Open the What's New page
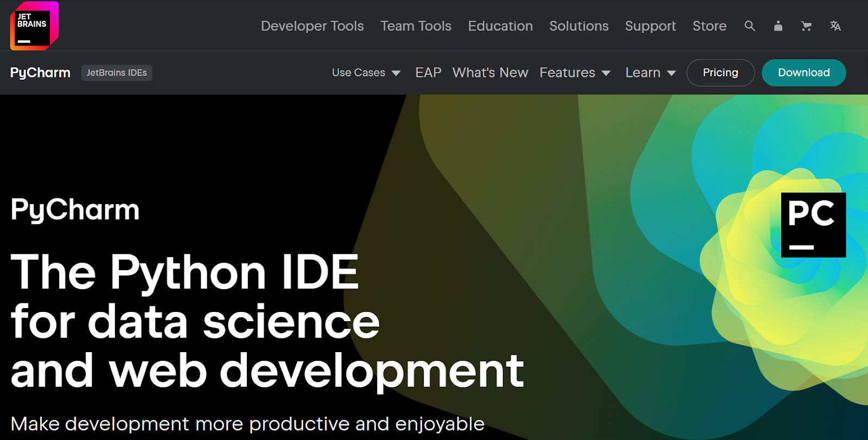Image resolution: width=868 pixels, height=440 pixels. pos(490,73)
